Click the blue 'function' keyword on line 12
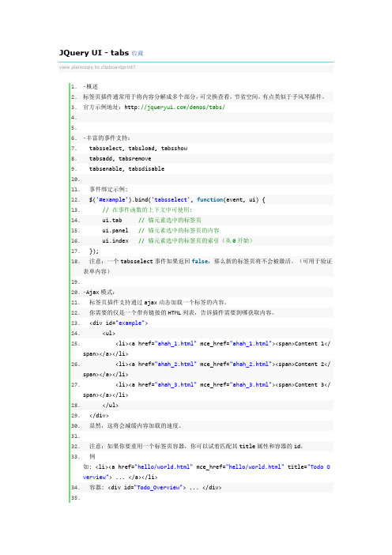The width and height of the screenshot is (392, 555). 209,200
